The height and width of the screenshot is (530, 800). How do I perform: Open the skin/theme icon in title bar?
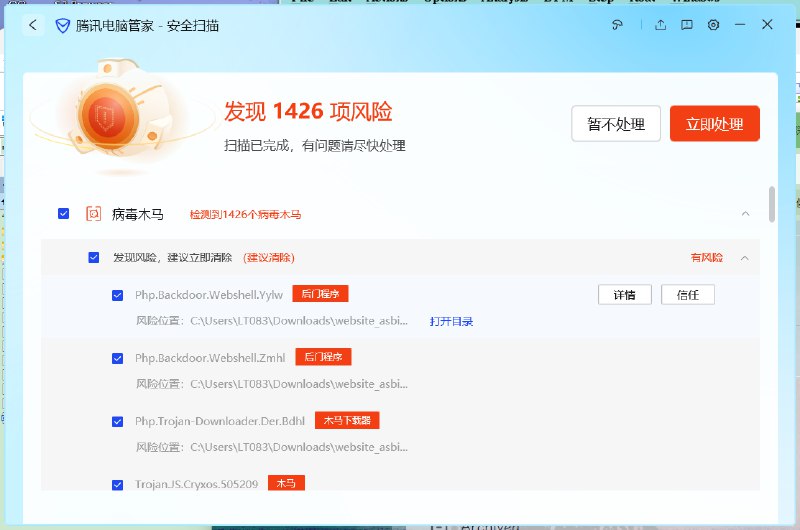[617, 24]
